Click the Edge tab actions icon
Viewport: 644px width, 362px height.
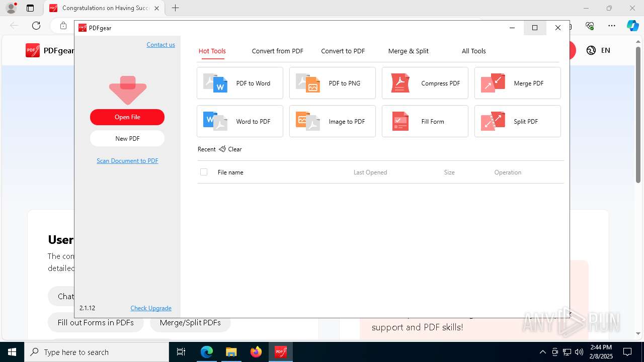30,8
